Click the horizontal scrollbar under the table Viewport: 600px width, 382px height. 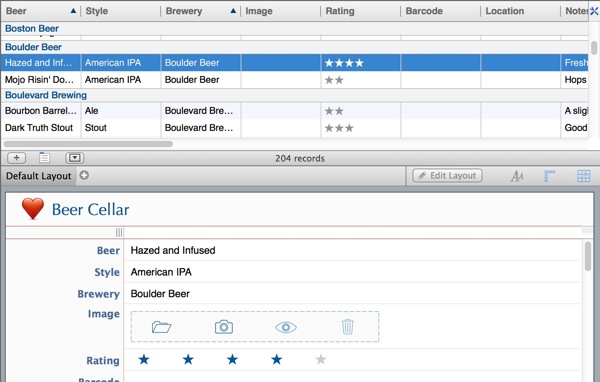(x=88, y=144)
